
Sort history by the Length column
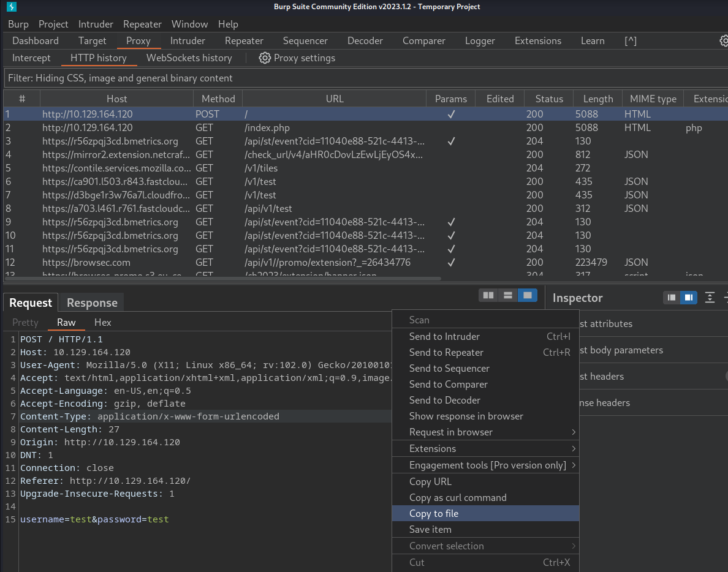pyautogui.click(x=598, y=99)
